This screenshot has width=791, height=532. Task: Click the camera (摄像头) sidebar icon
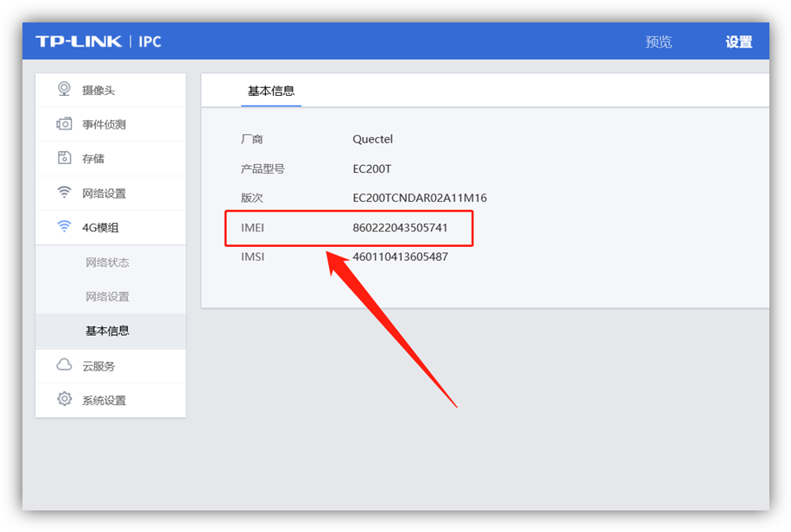point(64,89)
